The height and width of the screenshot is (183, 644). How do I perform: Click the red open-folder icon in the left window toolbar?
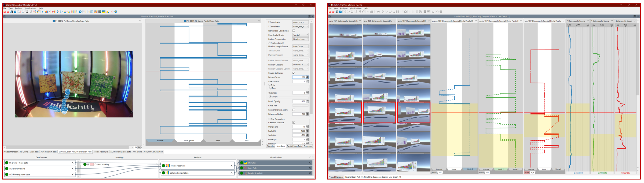coord(8,12)
